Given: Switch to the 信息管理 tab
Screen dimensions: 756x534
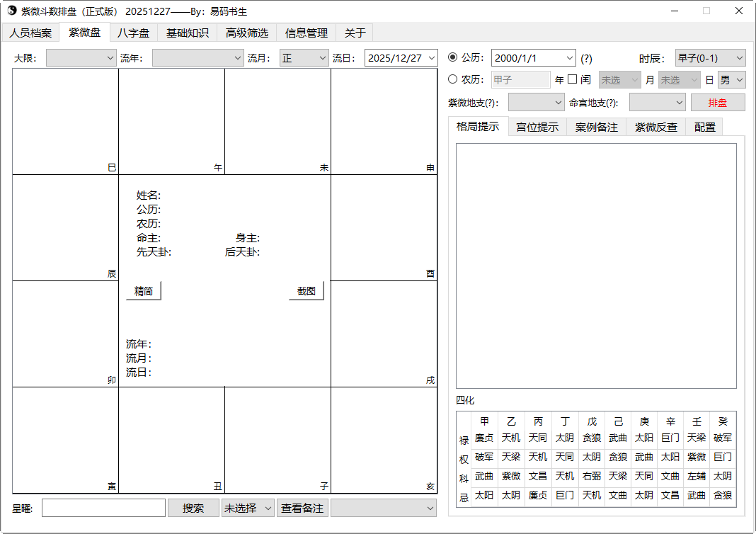Looking at the screenshot, I should (x=305, y=32).
